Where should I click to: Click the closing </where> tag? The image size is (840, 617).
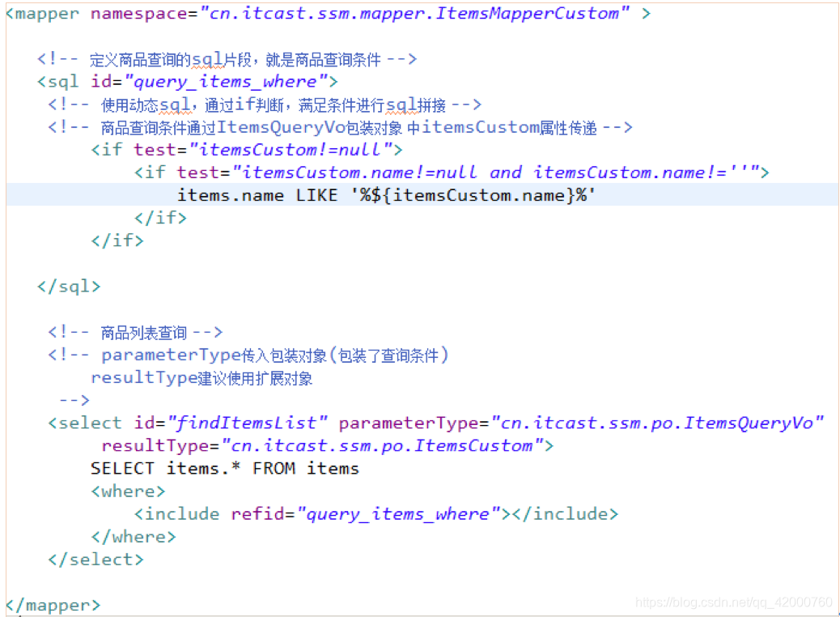click(134, 537)
